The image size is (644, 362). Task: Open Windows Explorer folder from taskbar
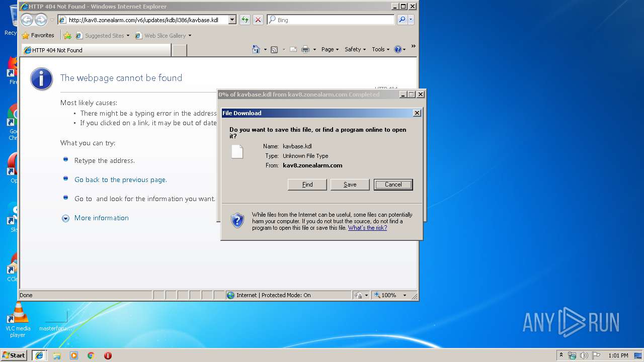(57, 355)
